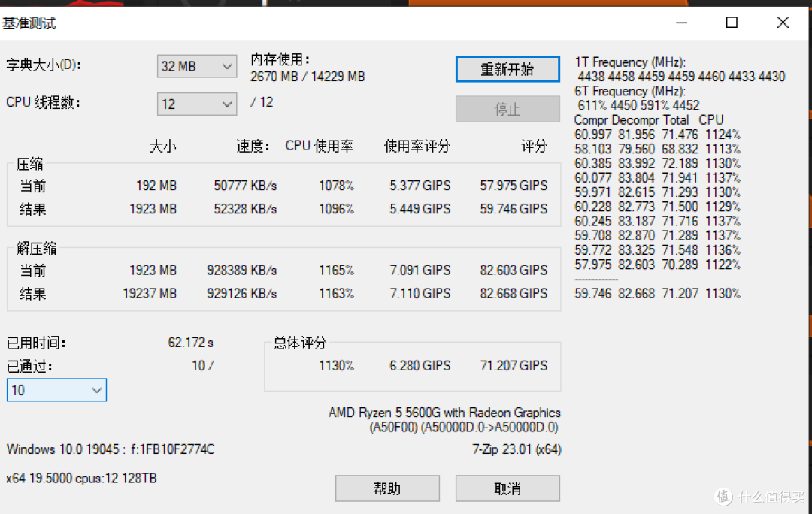The width and height of the screenshot is (812, 514).
Task: Click the 值 watermark logo icon
Action: 723,497
